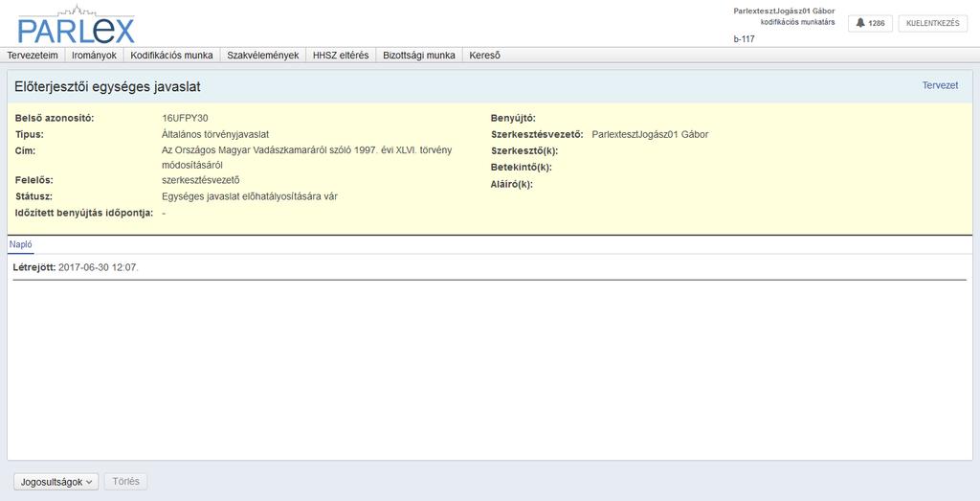Viewport: 980px width, 501px height.
Task: Click kodifikációs munkatárs role text
Action: tap(797, 22)
